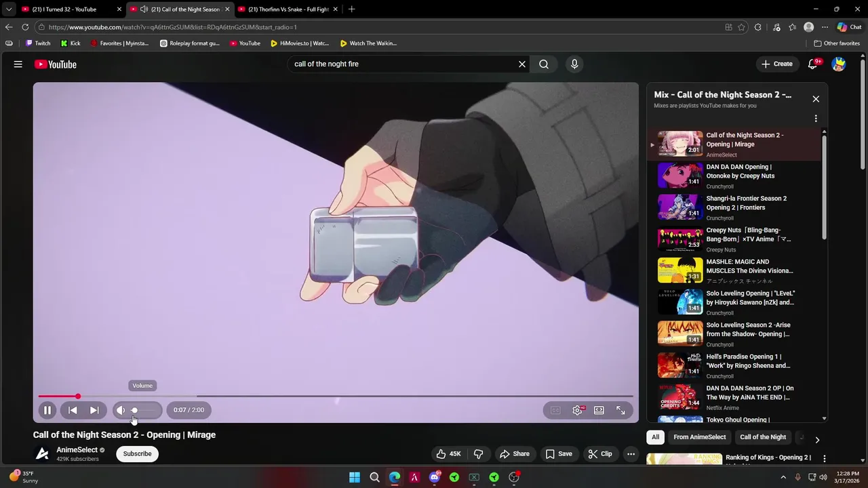Open more actions ellipsis under video
Image resolution: width=868 pixels, height=488 pixels.
pos(631,454)
